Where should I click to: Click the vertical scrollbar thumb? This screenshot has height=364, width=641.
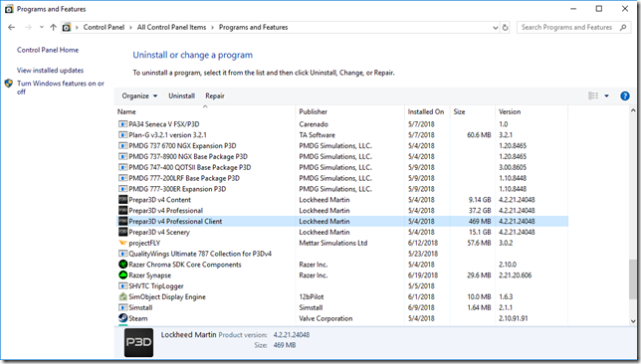coord(633,278)
